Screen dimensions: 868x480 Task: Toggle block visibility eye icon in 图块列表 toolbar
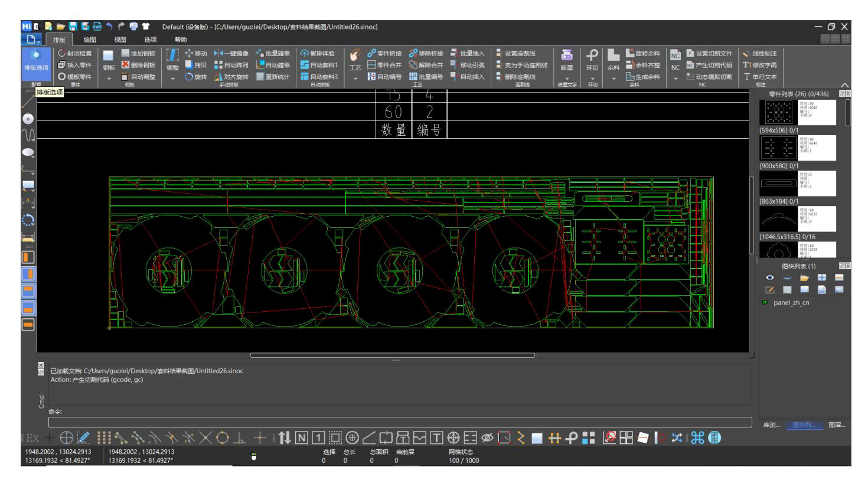tap(769, 277)
